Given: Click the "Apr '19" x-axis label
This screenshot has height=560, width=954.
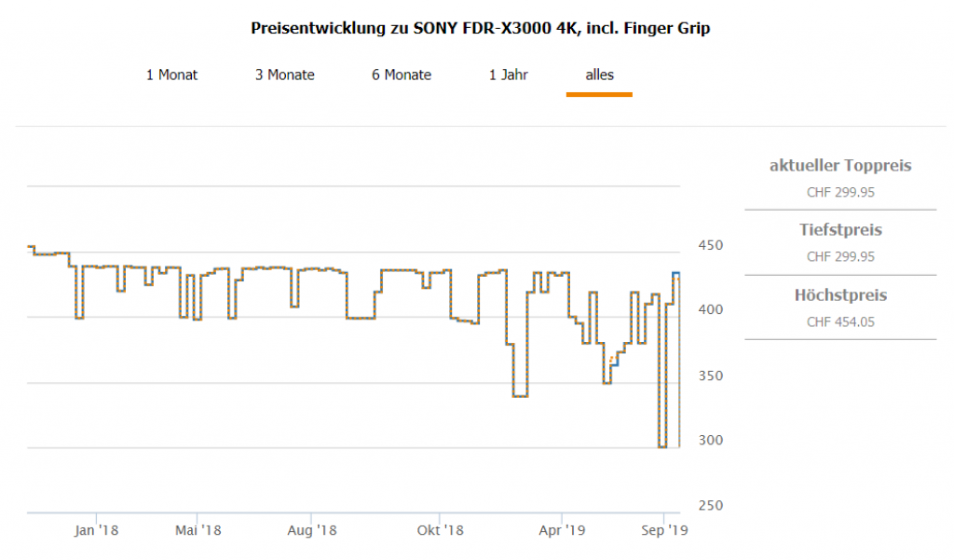Looking at the screenshot, I should [563, 530].
